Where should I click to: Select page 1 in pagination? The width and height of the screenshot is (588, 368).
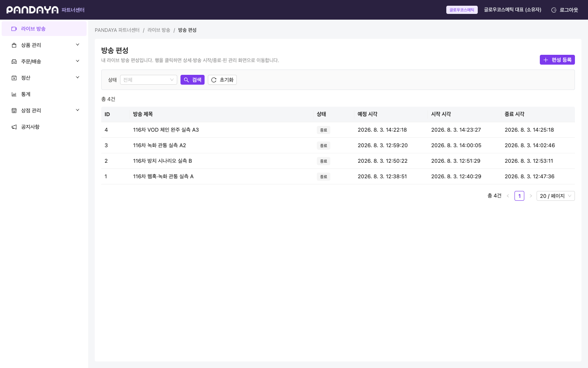[519, 196]
